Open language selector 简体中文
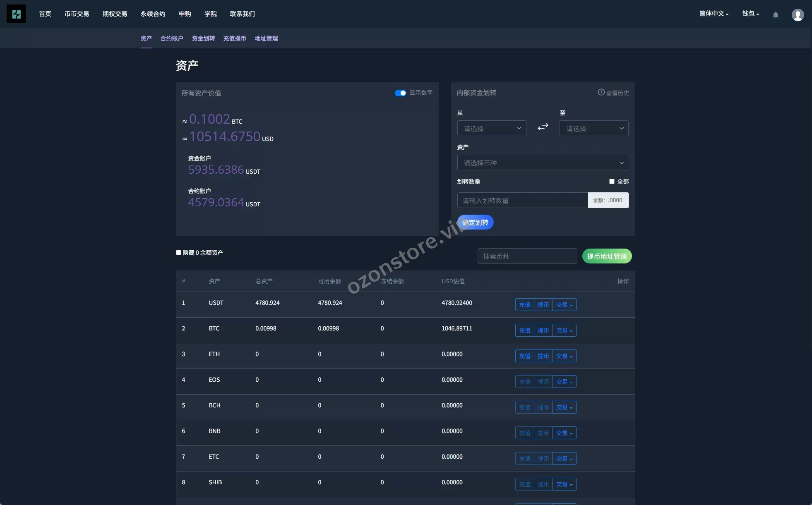Screen dimensions: 812x505 coord(714,14)
